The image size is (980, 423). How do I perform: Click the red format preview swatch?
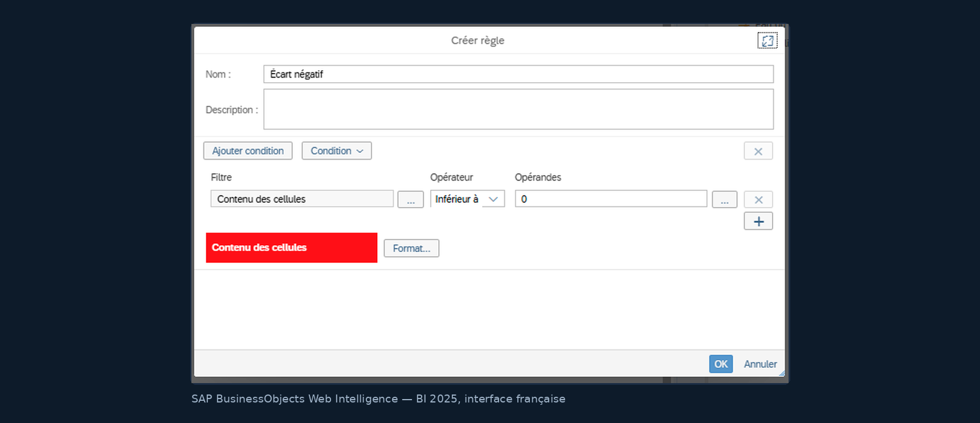[x=292, y=247]
